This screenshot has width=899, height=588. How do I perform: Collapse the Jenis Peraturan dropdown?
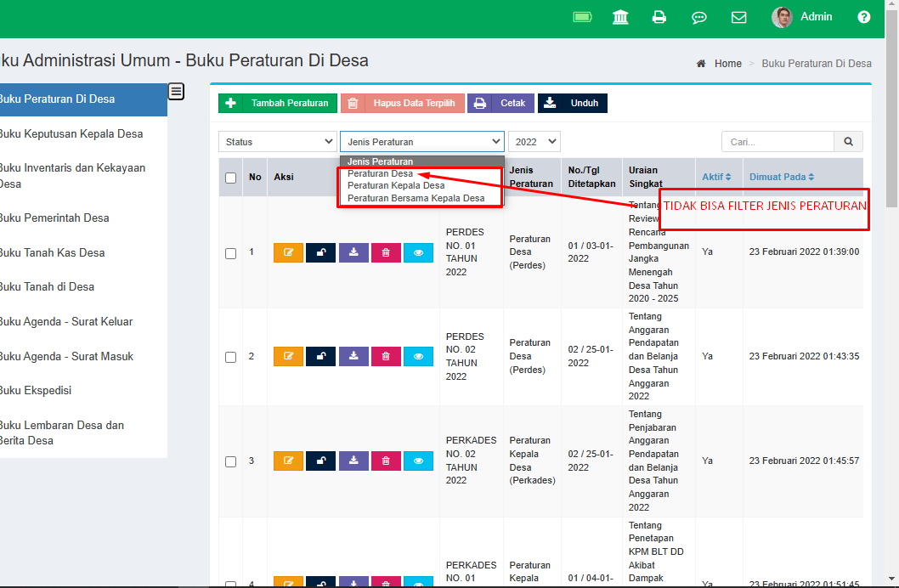coord(420,141)
